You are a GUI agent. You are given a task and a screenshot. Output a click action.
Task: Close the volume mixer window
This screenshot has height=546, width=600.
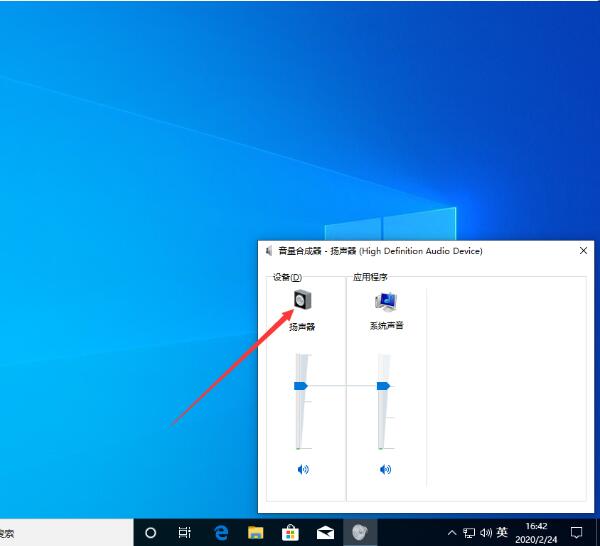coord(583,251)
